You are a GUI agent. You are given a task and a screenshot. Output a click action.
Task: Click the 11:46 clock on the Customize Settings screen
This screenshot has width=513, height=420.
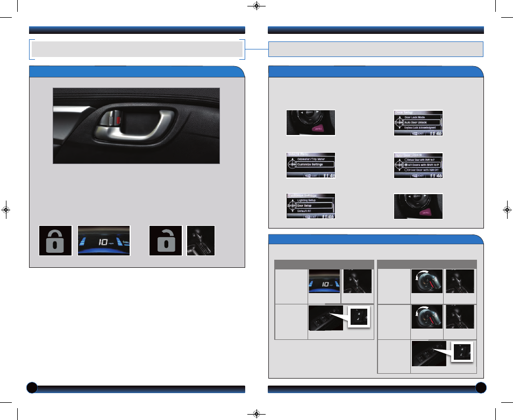pyautogui.click(x=327, y=217)
